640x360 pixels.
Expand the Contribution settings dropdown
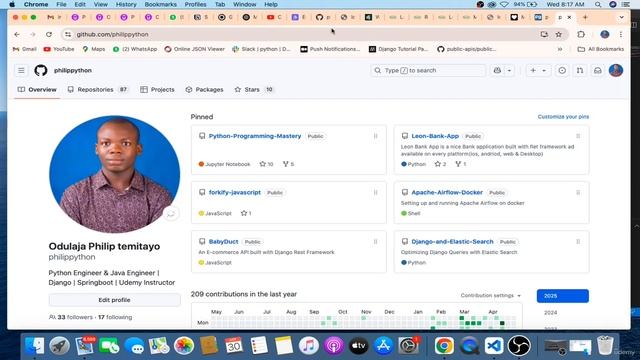tap(491, 296)
